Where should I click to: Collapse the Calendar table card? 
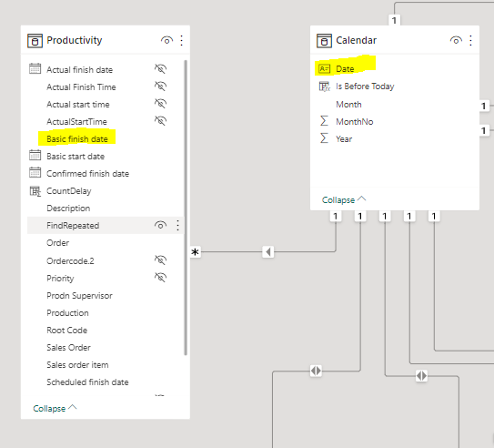click(344, 199)
